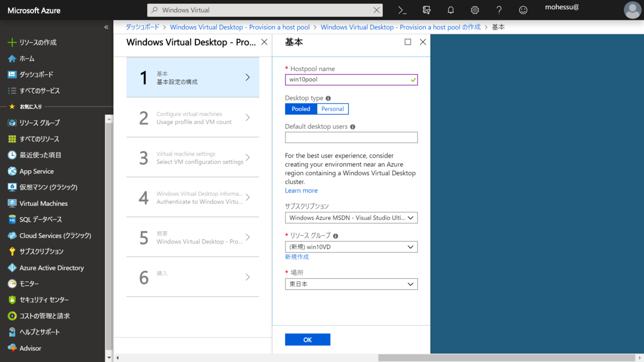Select the Personal desktop type

[x=333, y=109]
